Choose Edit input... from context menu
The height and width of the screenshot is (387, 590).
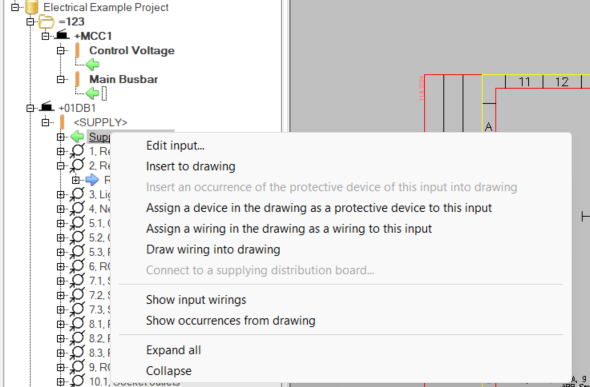pyautogui.click(x=175, y=146)
